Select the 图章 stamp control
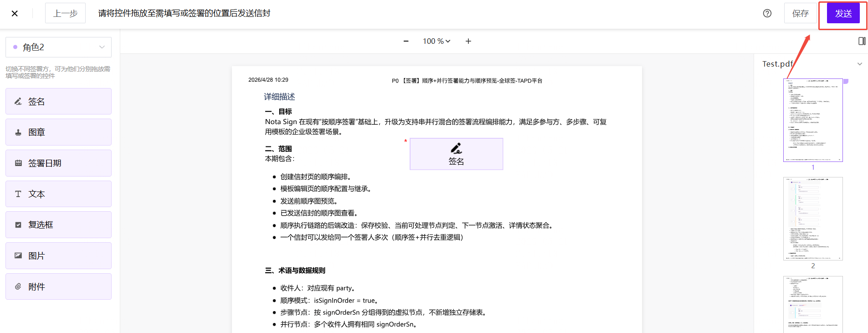The height and width of the screenshot is (333, 868). [58, 132]
